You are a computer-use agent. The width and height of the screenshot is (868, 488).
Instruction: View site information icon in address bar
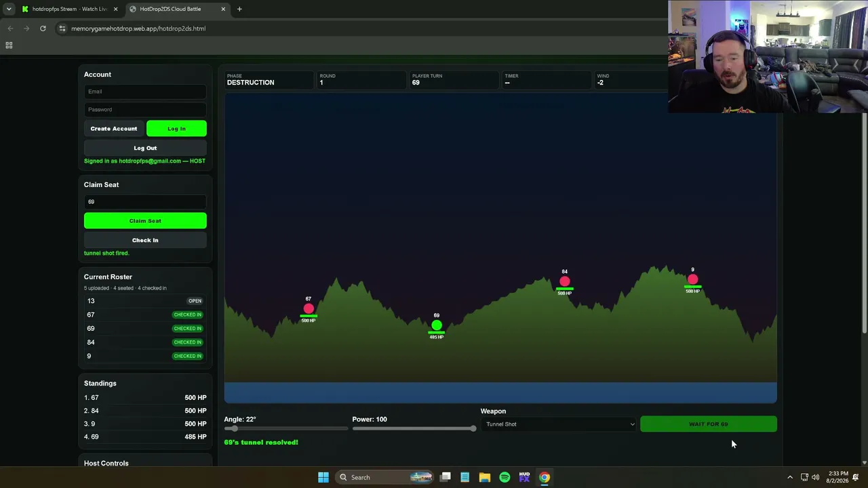coord(62,28)
